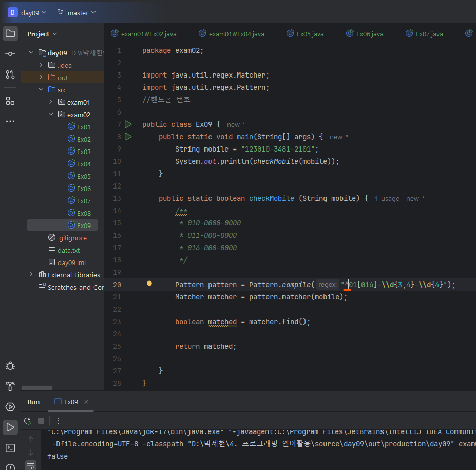Viewport: 476px width, 470px height.
Task: Expand the External Libraries node
Action: [x=31, y=275]
